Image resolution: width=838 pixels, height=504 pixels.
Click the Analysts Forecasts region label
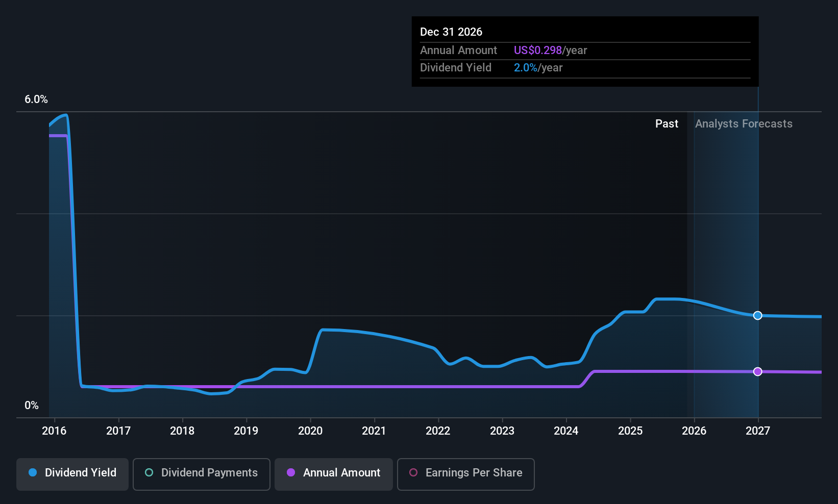point(744,124)
